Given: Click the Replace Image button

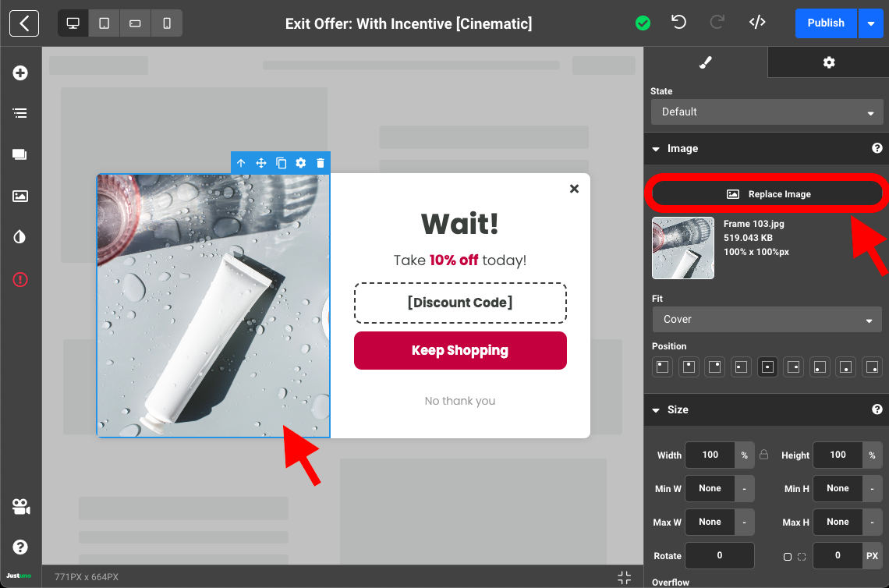Looking at the screenshot, I should tap(767, 194).
